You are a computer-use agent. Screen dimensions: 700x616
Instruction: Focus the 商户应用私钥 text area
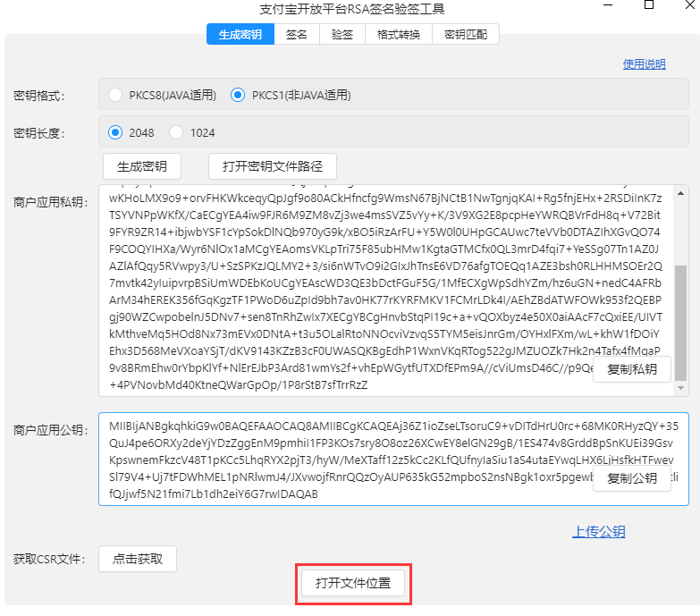(386, 291)
